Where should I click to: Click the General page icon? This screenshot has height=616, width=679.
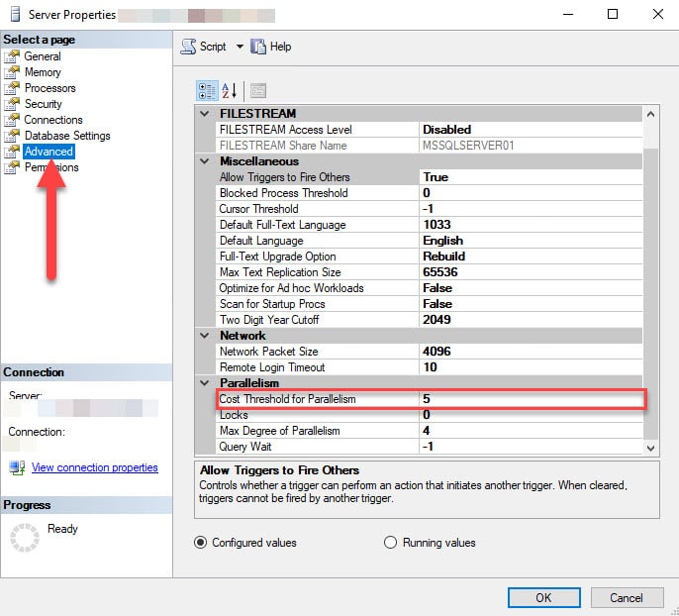pos(12,56)
